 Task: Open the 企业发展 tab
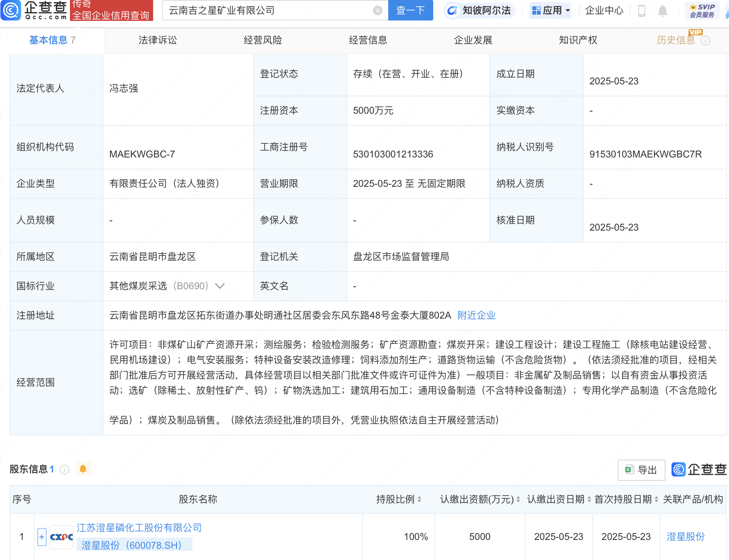pyautogui.click(x=473, y=40)
